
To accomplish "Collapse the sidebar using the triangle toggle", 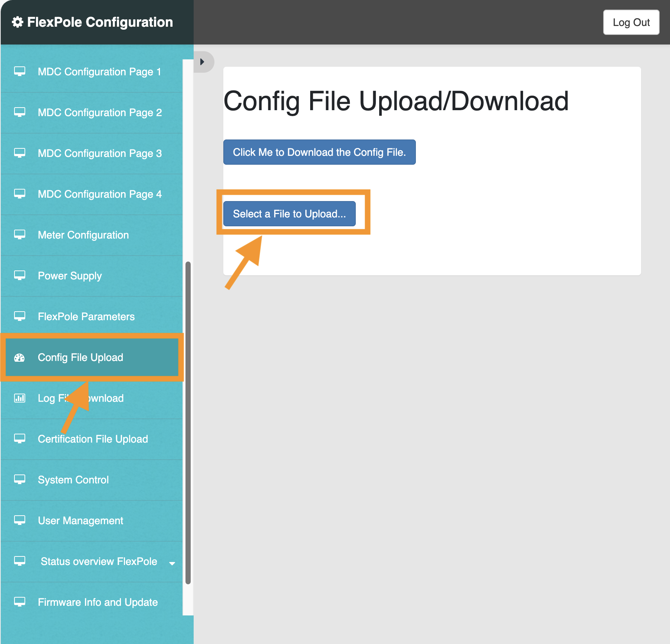I will [x=202, y=62].
